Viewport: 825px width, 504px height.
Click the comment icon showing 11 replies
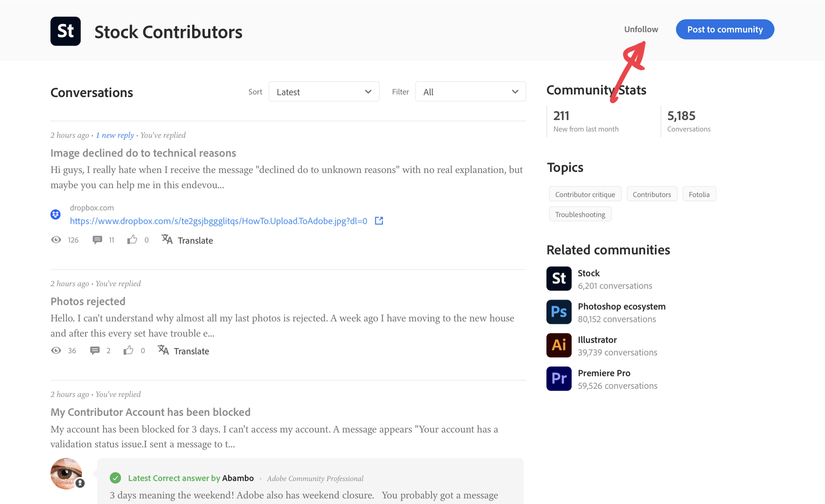(97, 240)
